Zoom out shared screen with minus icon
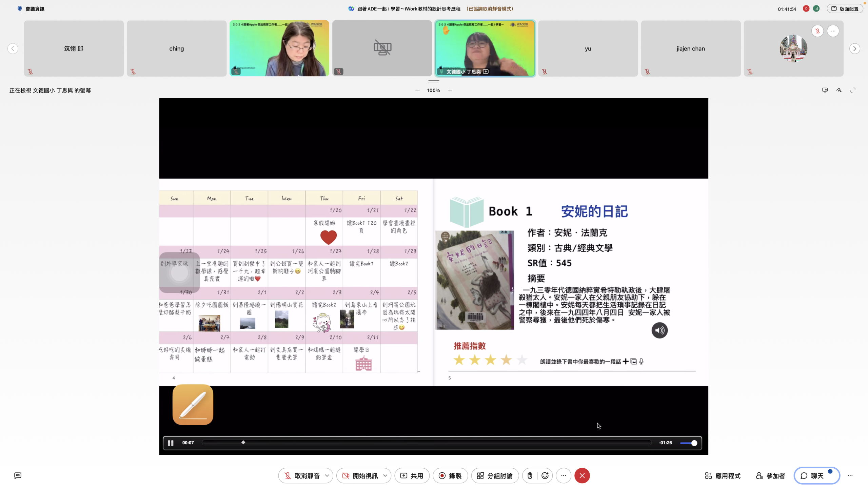This screenshot has height=488, width=868. 417,90
